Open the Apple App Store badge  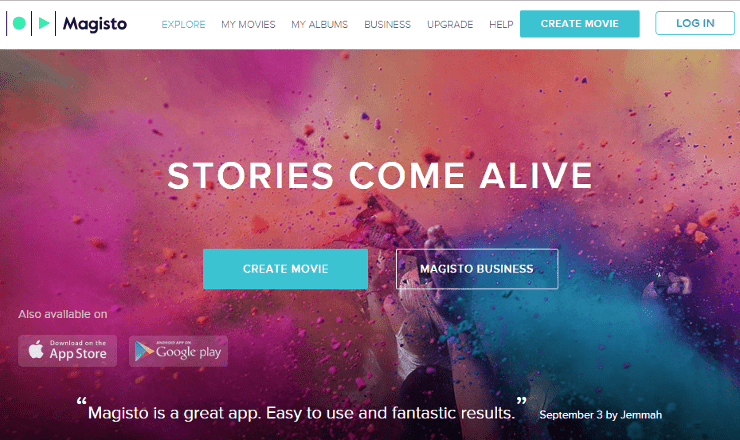67,351
